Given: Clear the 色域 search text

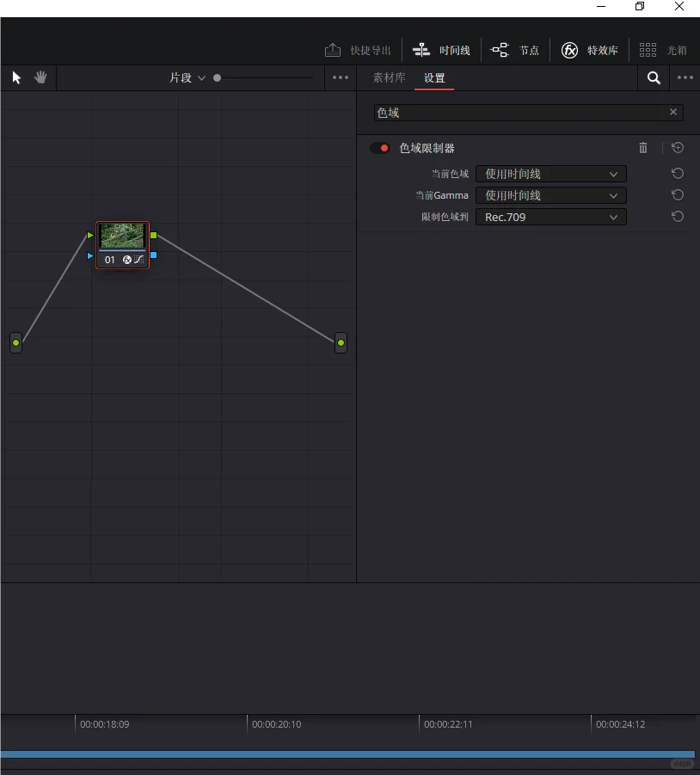Looking at the screenshot, I should 673,112.
